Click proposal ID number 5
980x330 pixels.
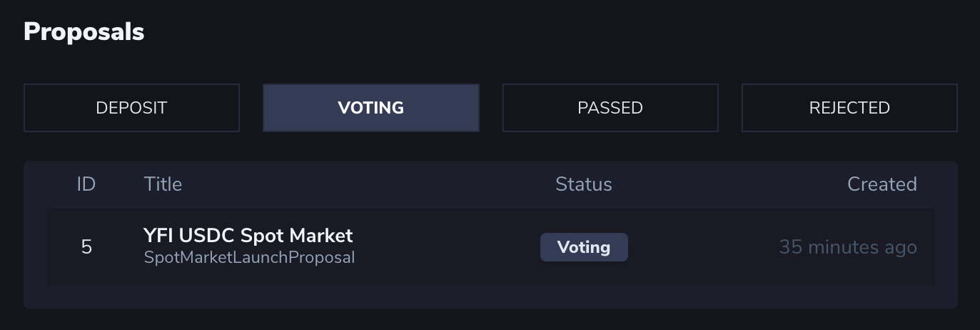(86, 247)
